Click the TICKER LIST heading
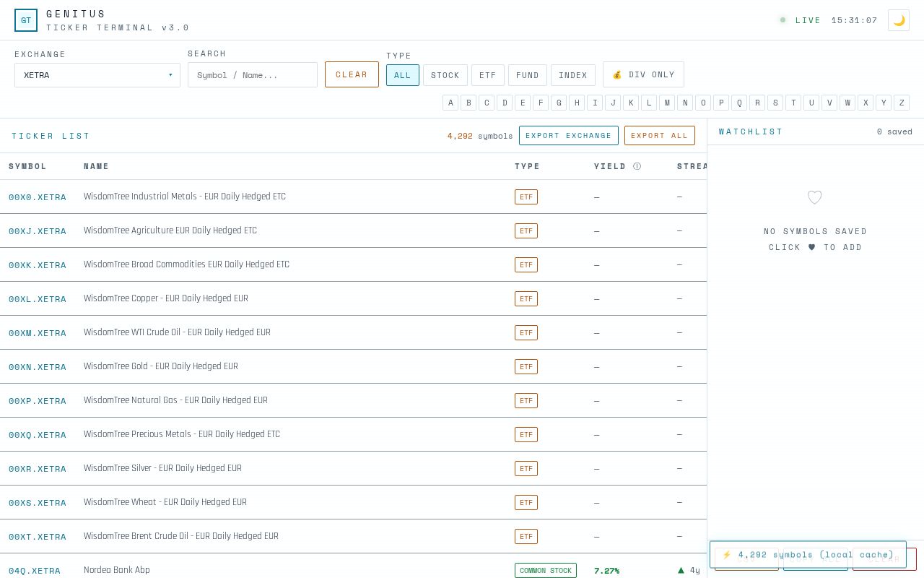 pyautogui.click(x=51, y=136)
